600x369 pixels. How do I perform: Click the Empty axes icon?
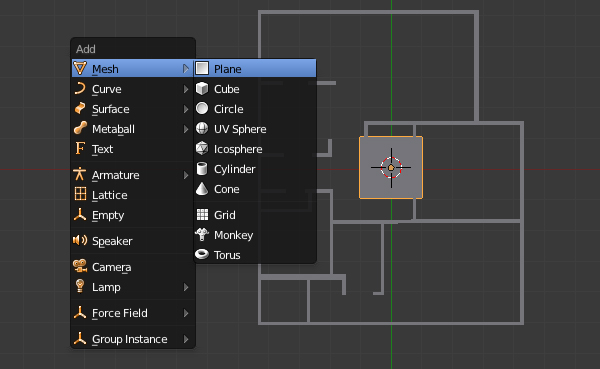coord(80,214)
